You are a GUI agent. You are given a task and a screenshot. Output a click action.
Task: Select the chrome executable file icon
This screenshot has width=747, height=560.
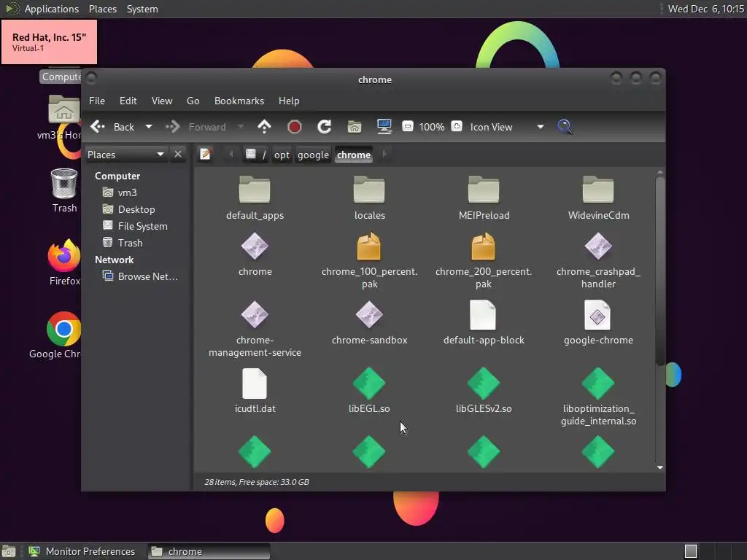coord(255,246)
